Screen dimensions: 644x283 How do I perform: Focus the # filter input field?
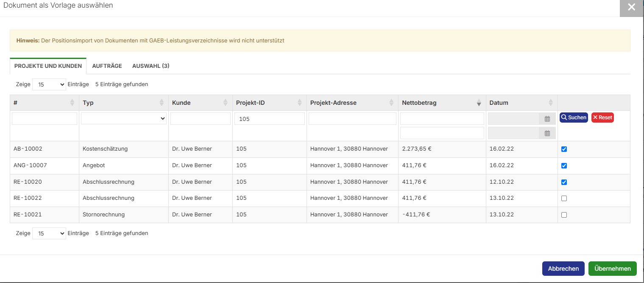click(x=45, y=119)
